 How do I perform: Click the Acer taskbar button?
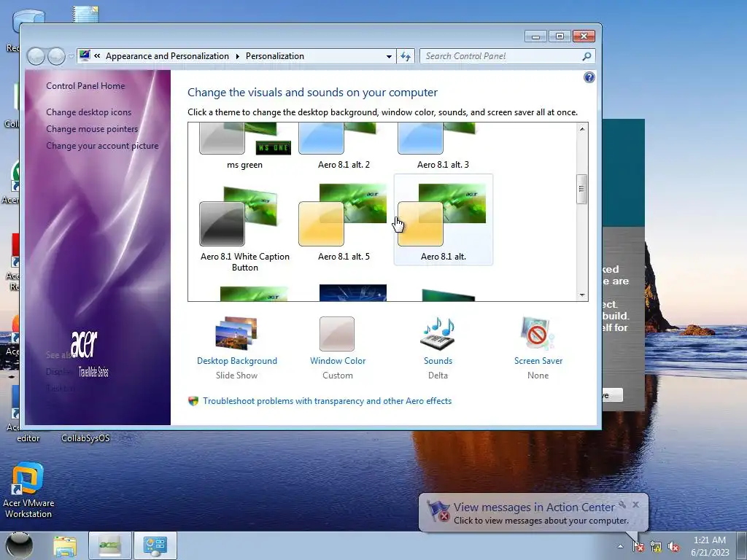(x=110, y=545)
